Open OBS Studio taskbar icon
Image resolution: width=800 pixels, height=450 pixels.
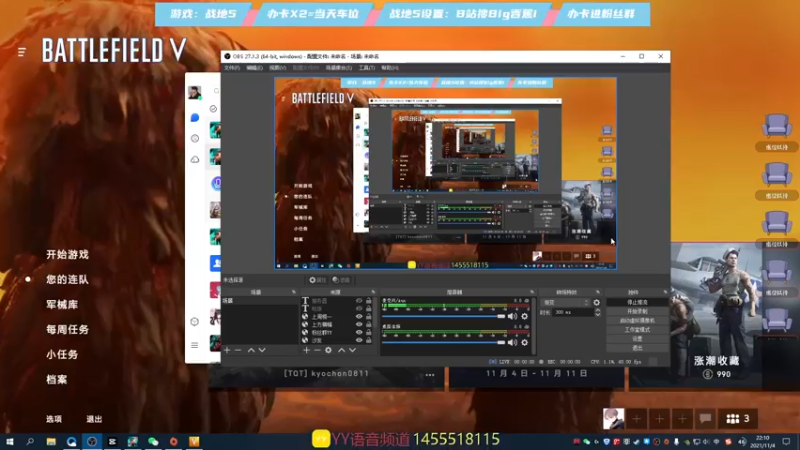pyautogui.click(x=92, y=442)
